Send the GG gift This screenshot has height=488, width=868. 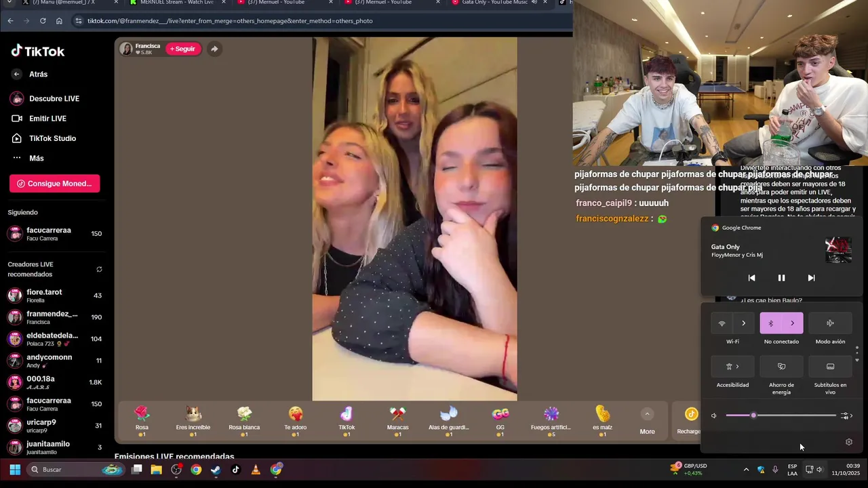click(x=500, y=421)
